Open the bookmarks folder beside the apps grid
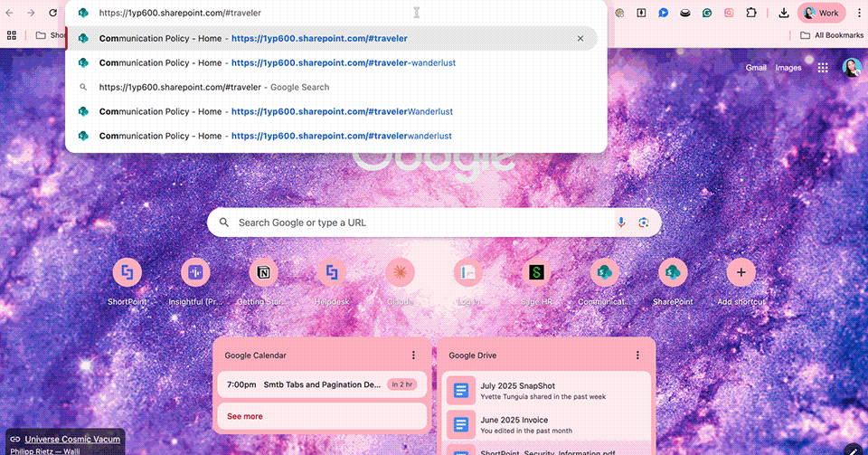Viewport: 868px width, 455px height. click(50, 35)
